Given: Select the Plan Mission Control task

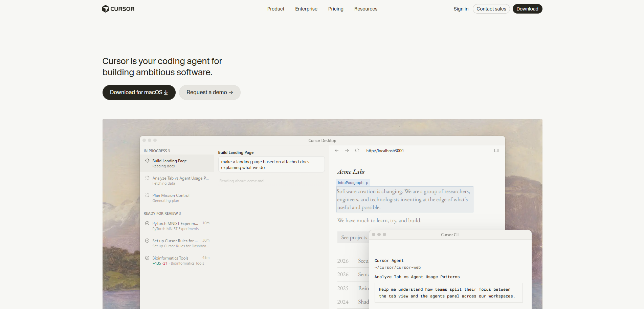Looking at the screenshot, I should [x=177, y=198].
